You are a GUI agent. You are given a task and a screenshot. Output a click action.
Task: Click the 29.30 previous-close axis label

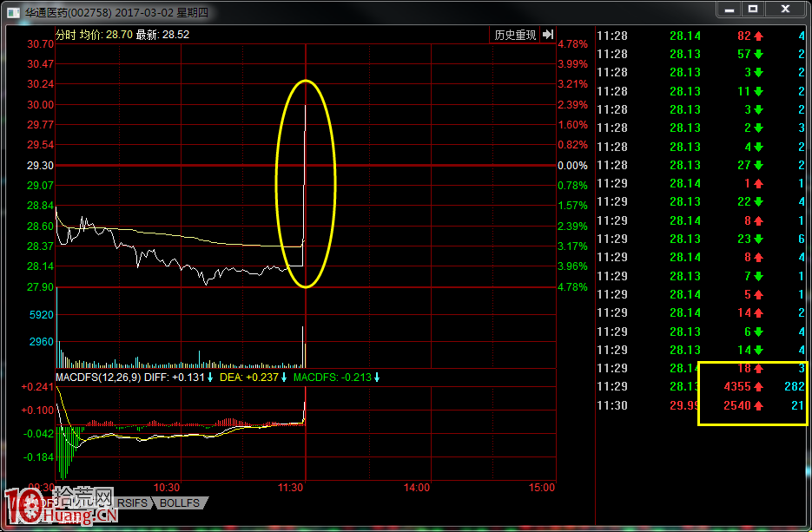pyautogui.click(x=41, y=166)
